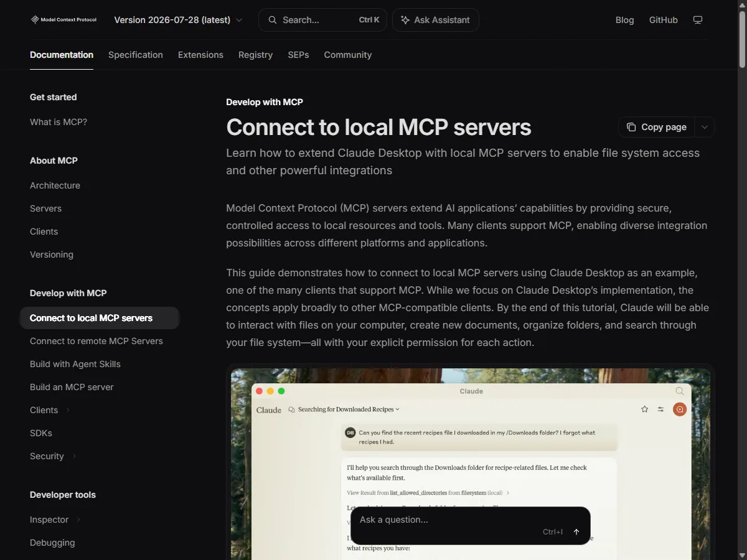Open Build an MCP server

pos(72,387)
